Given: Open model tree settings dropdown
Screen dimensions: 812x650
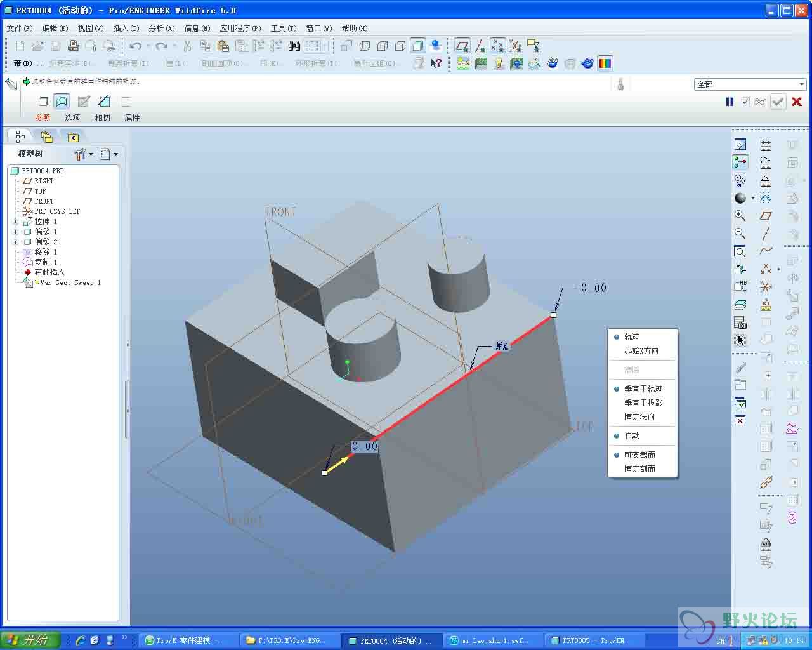Looking at the screenshot, I should tap(84, 154).
